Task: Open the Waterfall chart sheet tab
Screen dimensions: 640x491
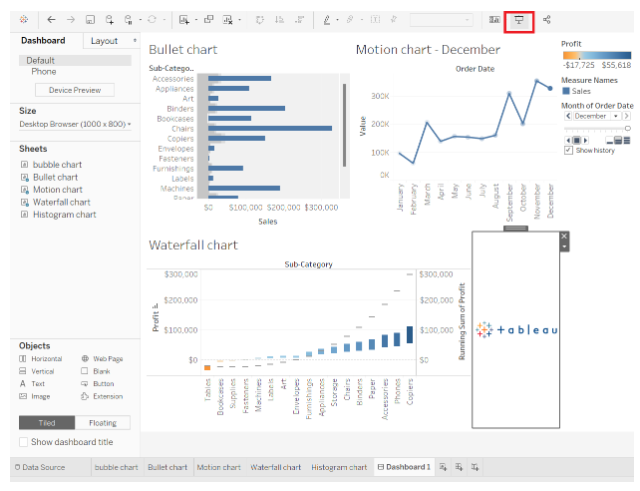Action: tap(275, 467)
